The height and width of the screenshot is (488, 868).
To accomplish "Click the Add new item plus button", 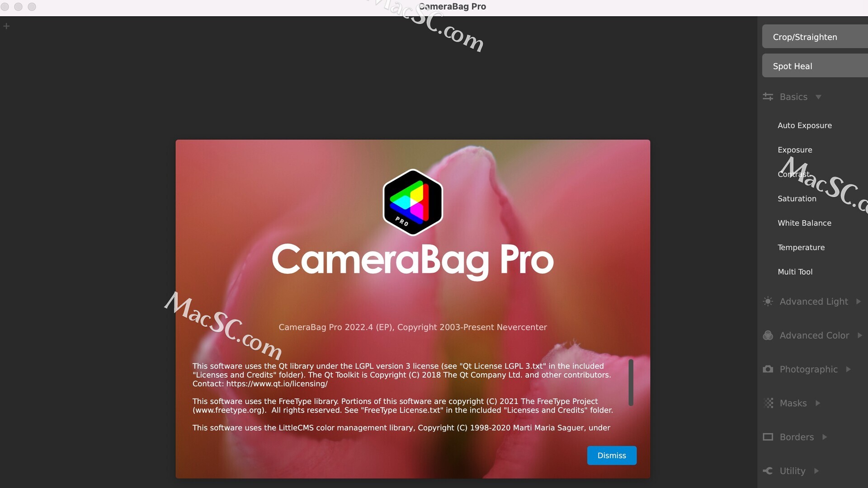I will pyautogui.click(x=7, y=26).
